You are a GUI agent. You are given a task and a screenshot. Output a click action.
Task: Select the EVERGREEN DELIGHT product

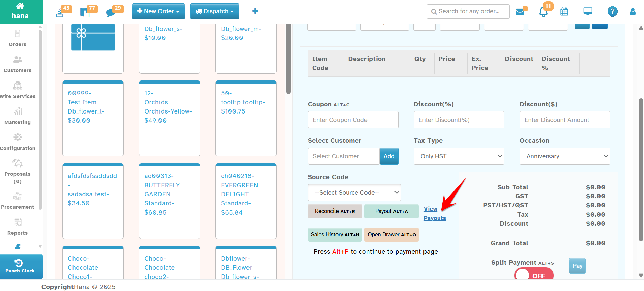click(x=246, y=201)
